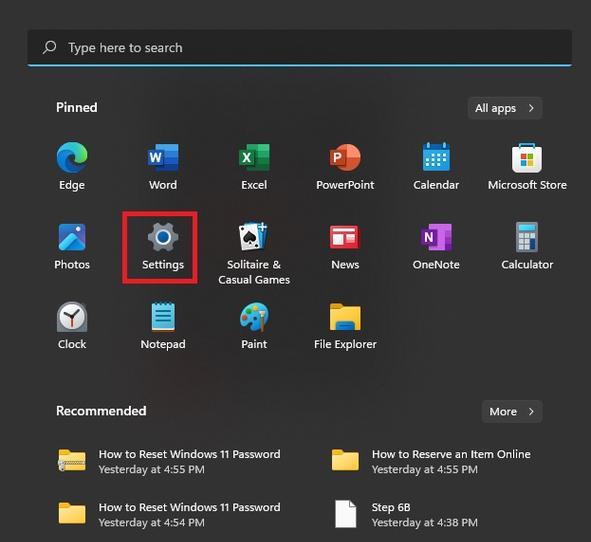Click 'Yesterday at 4:38 PM' text
Viewport: 591px width, 542px height.
(x=425, y=522)
